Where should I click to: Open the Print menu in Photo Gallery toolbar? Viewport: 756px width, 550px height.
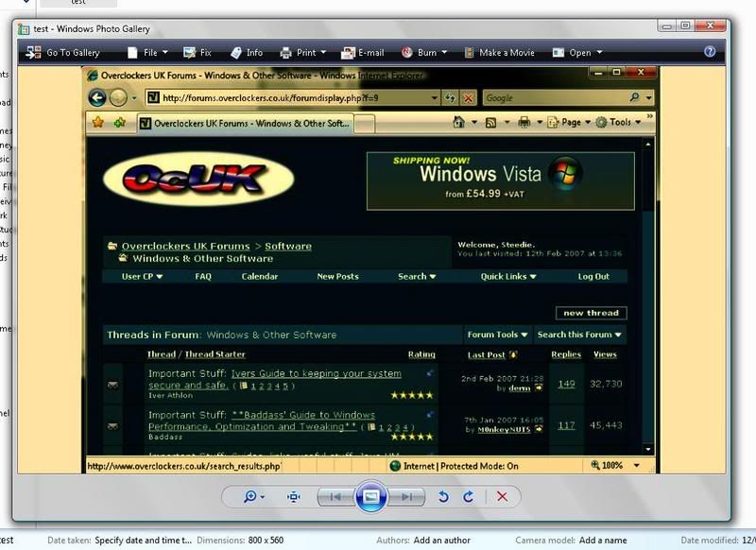pyautogui.click(x=302, y=53)
